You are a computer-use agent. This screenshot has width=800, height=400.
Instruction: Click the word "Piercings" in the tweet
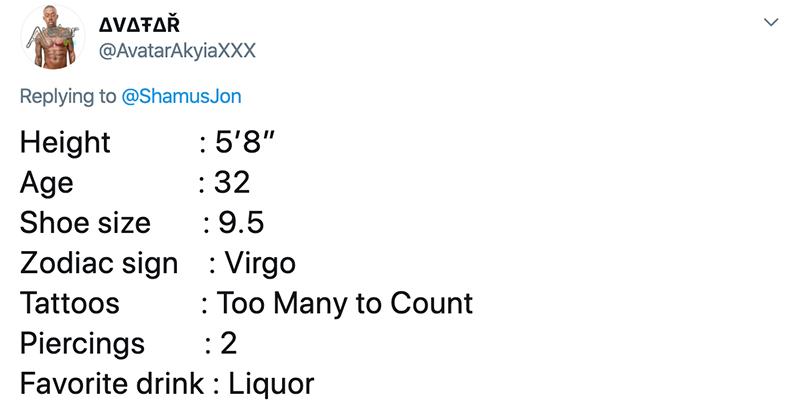pos(82,343)
